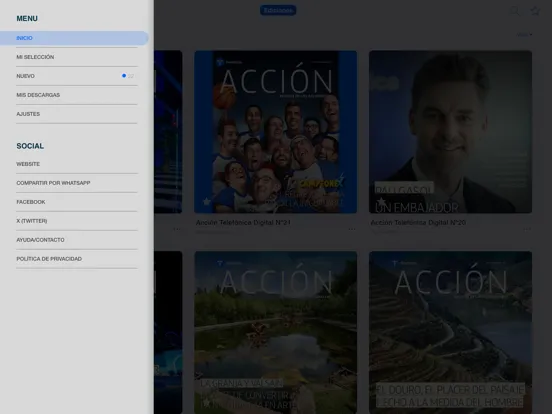Open La Granja y Valsaín issue cover
This screenshot has width=552, height=414.
(x=276, y=332)
